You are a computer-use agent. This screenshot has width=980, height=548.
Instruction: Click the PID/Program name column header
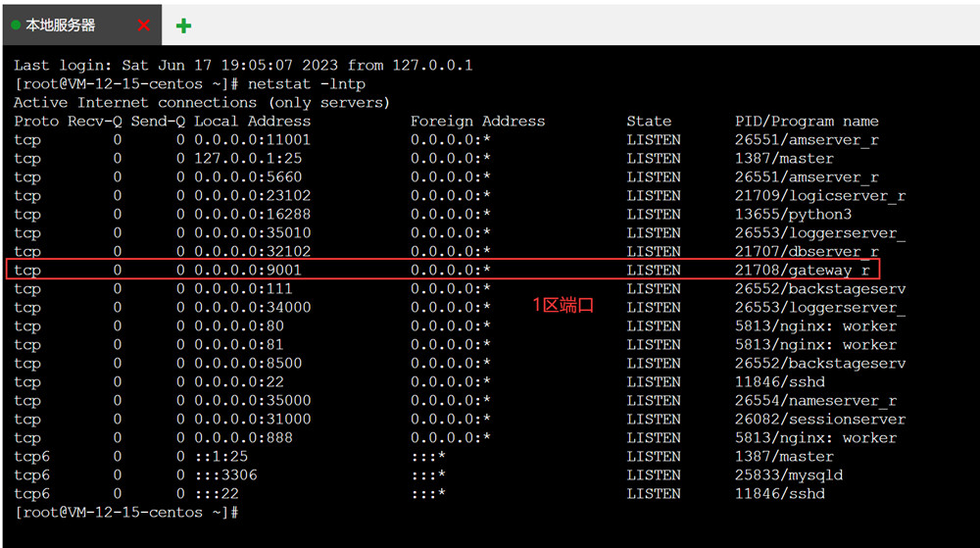click(x=806, y=122)
